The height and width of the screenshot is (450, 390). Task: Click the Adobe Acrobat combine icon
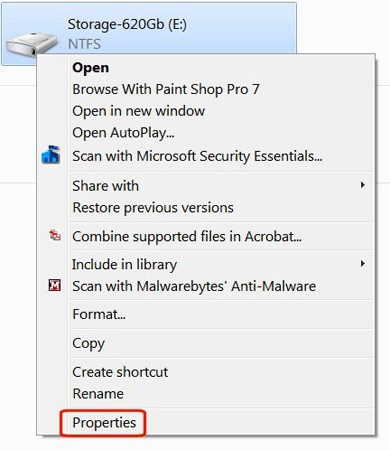click(x=55, y=235)
